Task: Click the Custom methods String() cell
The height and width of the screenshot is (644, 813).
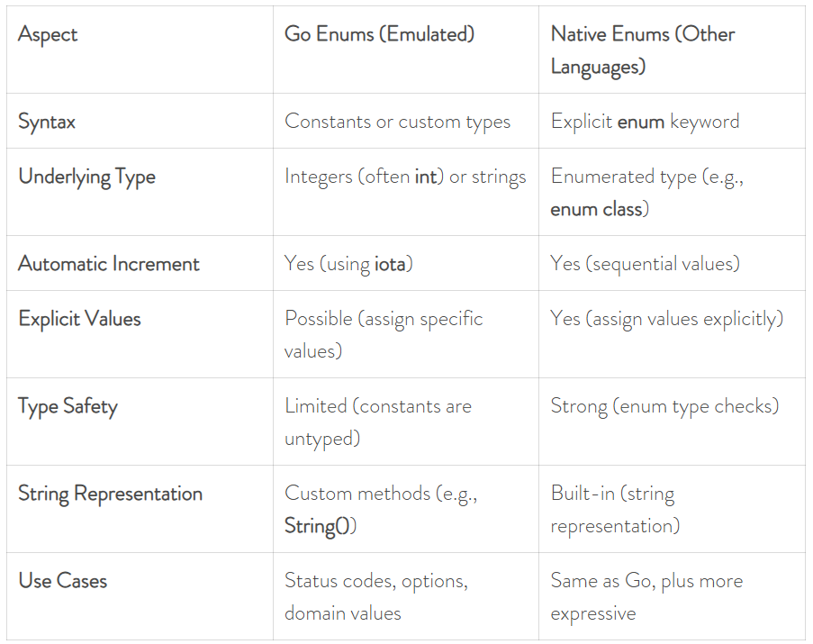Action: point(406,509)
